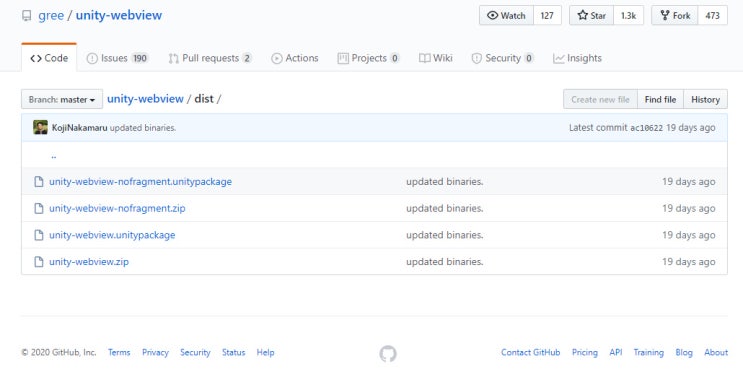Open the Pricing footer link
The image size is (743, 377).
(585, 352)
